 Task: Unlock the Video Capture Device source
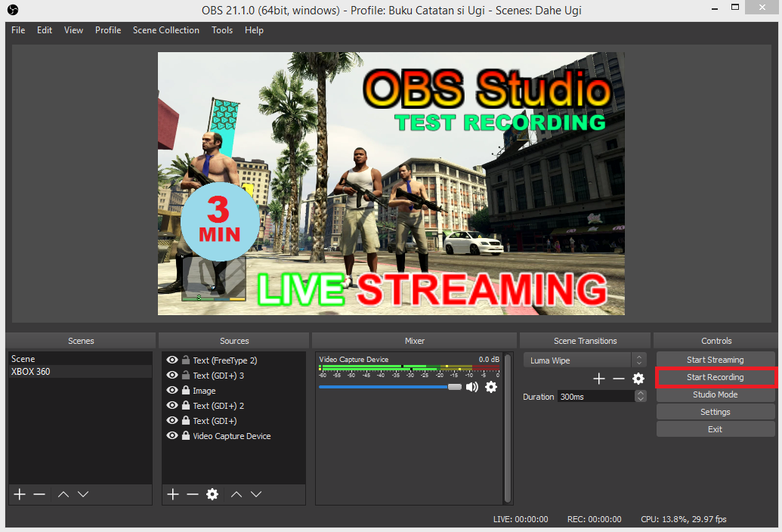[186, 435]
